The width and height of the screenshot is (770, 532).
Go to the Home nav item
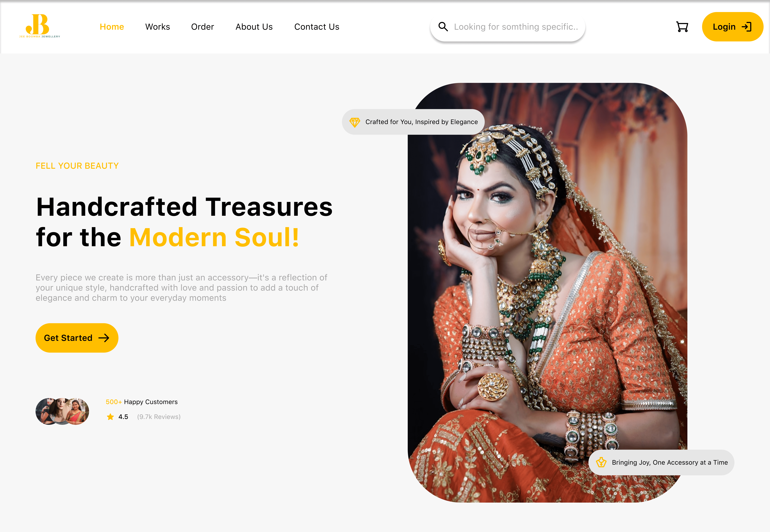pyautogui.click(x=112, y=27)
